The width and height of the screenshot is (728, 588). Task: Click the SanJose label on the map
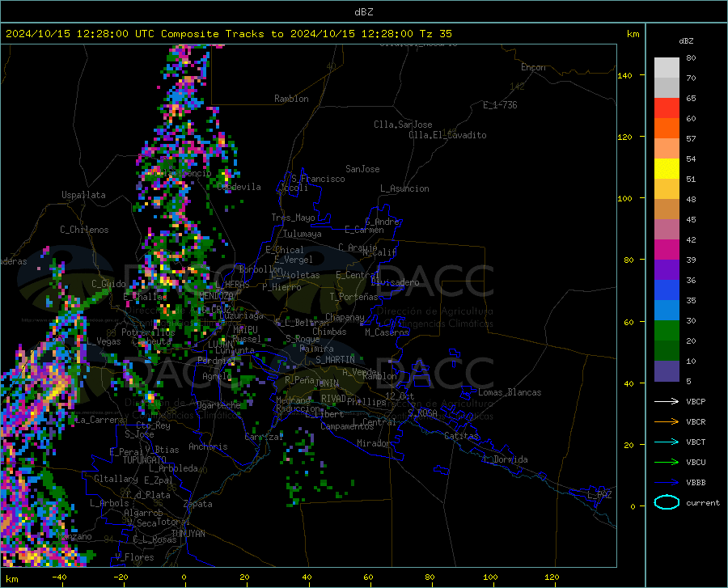pyautogui.click(x=362, y=169)
